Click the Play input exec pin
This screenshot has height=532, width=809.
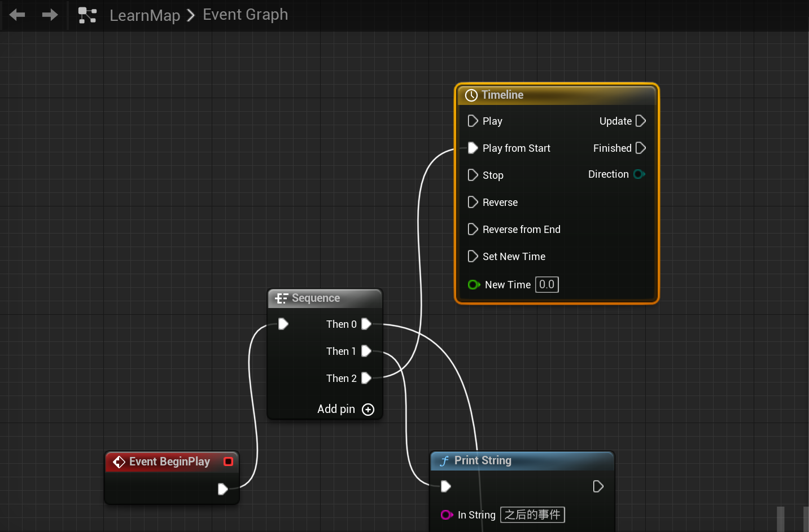473,121
